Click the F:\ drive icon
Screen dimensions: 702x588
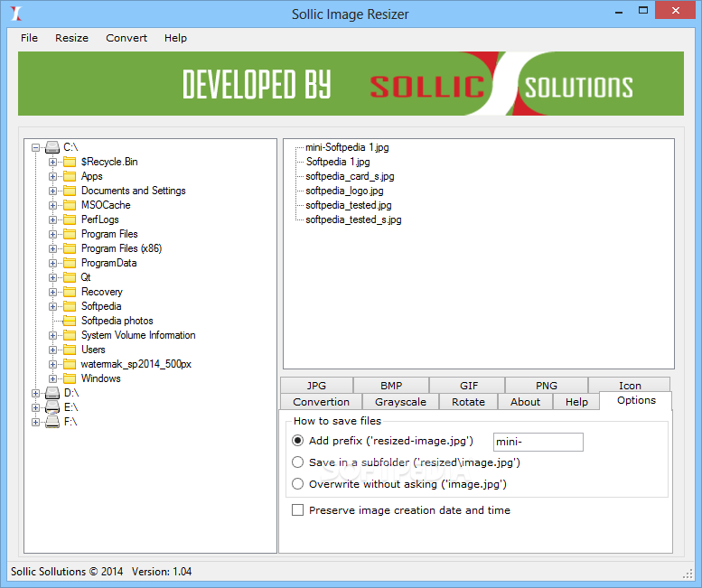click(x=52, y=422)
